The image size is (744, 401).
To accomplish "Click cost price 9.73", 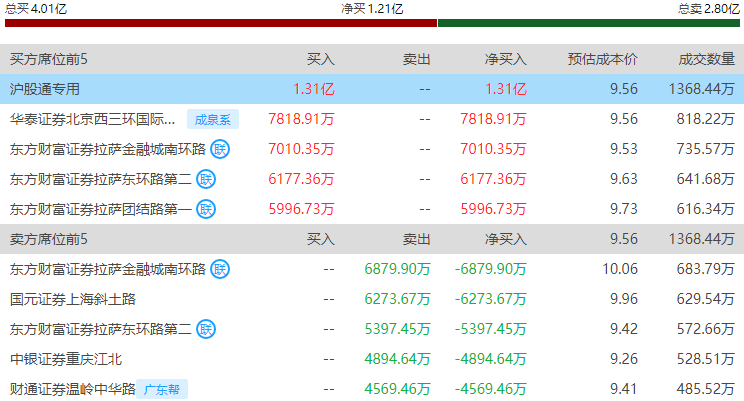I will [x=624, y=209].
